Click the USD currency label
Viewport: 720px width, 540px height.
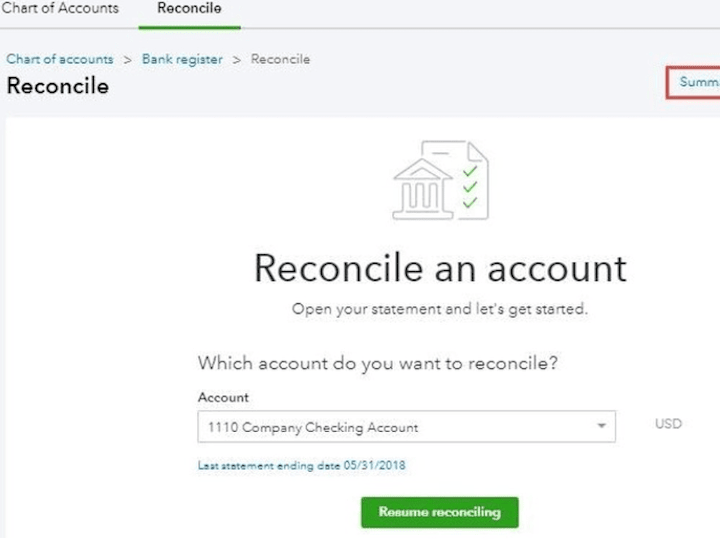coord(668,423)
